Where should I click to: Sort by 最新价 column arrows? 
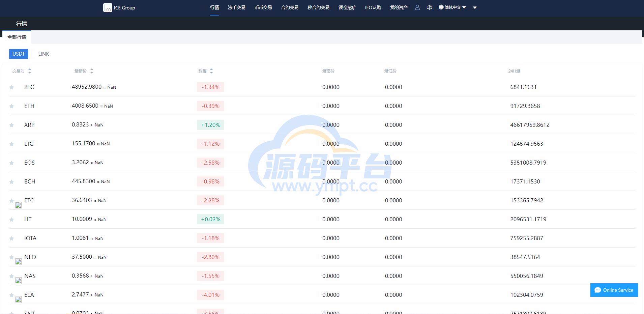pos(92,71)
